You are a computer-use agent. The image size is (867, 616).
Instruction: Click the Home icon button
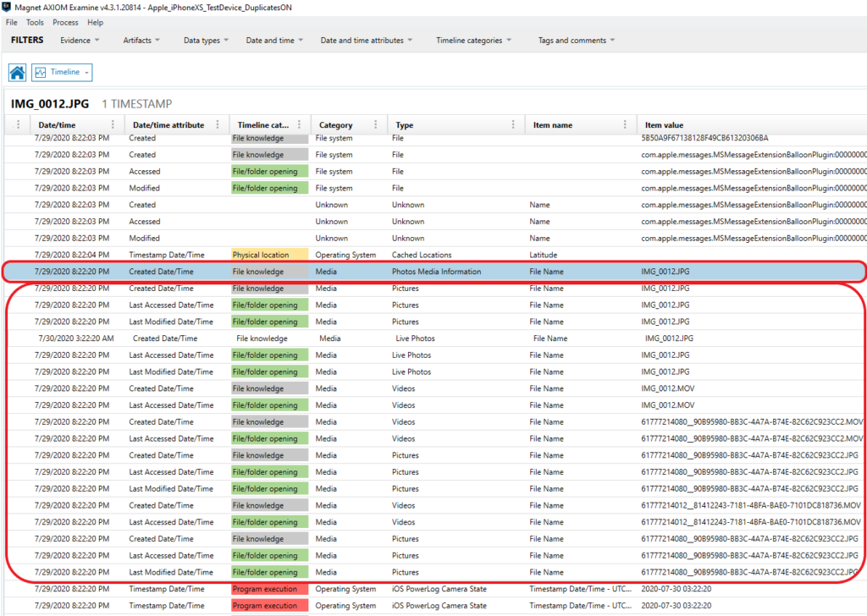(x=17, y=73)
